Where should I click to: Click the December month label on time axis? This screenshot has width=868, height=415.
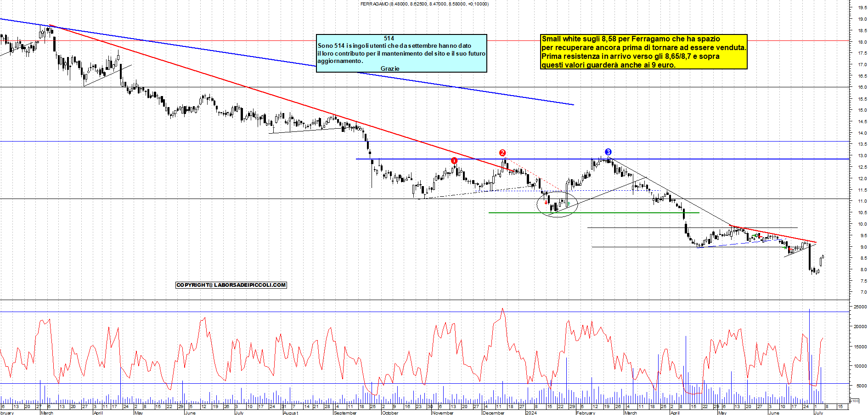coord(493,413)
